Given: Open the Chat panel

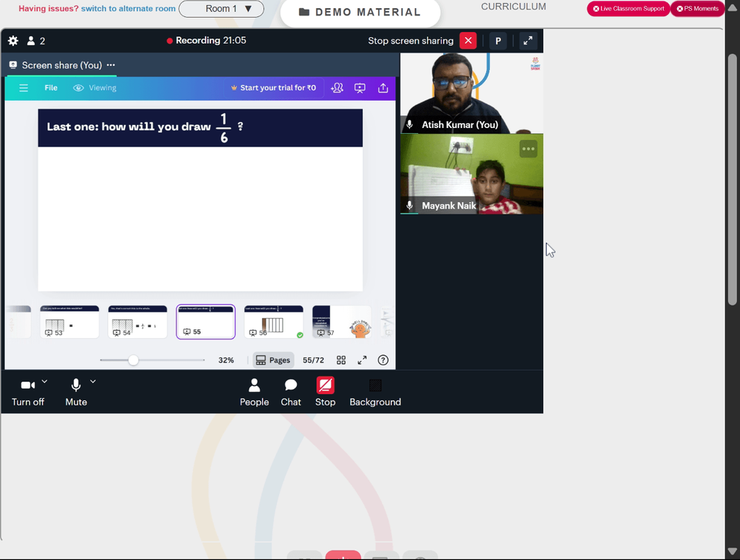Looking at the screenshot, I should point(291,392).
